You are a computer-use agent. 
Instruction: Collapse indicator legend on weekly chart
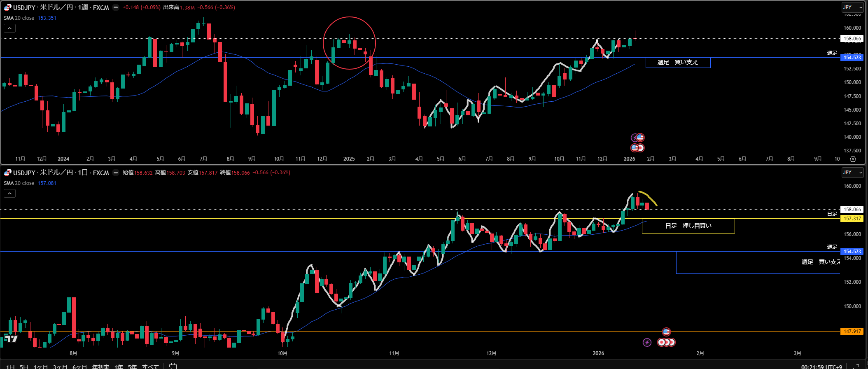tap(9, 28)
